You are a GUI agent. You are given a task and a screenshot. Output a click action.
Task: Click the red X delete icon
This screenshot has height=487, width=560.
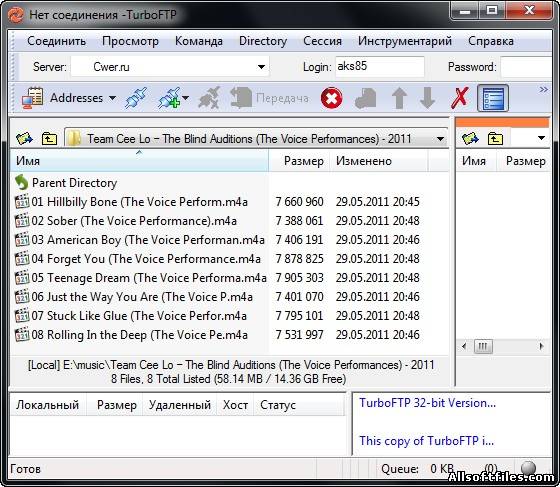pyautogui.click(x=459, y=98)
